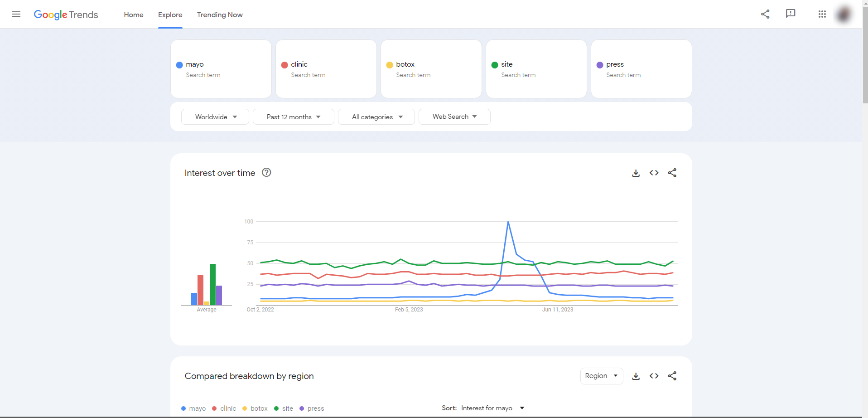Image resolution: width=868 pixels, height=418 pixels.
Task: Open the All categories dropdown
Action: (376, 117)
